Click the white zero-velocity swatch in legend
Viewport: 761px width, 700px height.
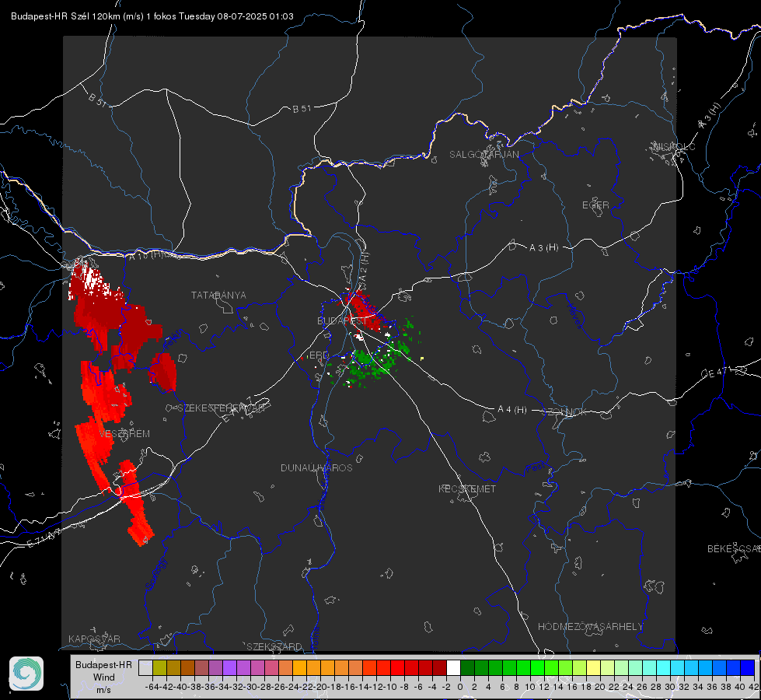click(x=453, y=667)
